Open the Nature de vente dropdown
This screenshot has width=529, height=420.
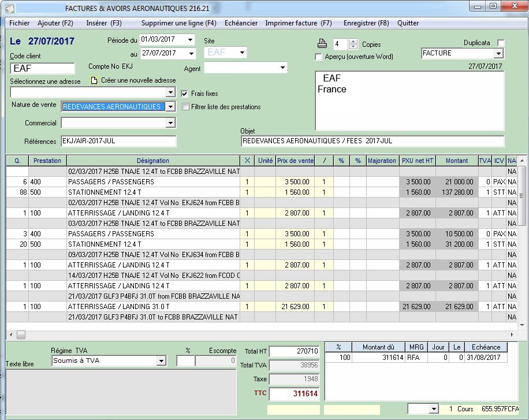[170, 107]
